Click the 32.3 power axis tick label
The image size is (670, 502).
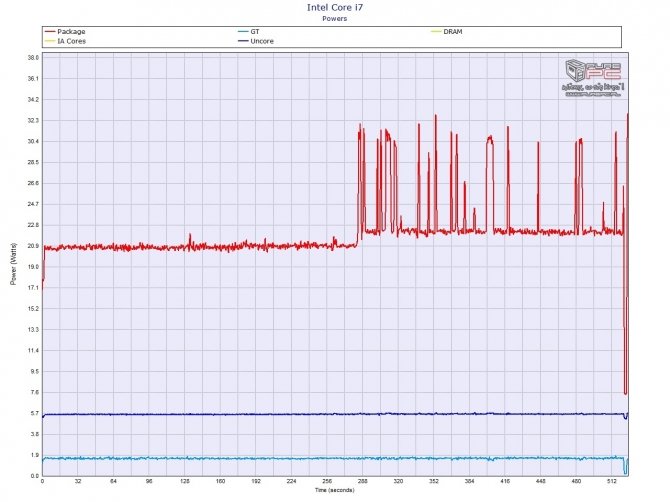[x=33, y=120]
